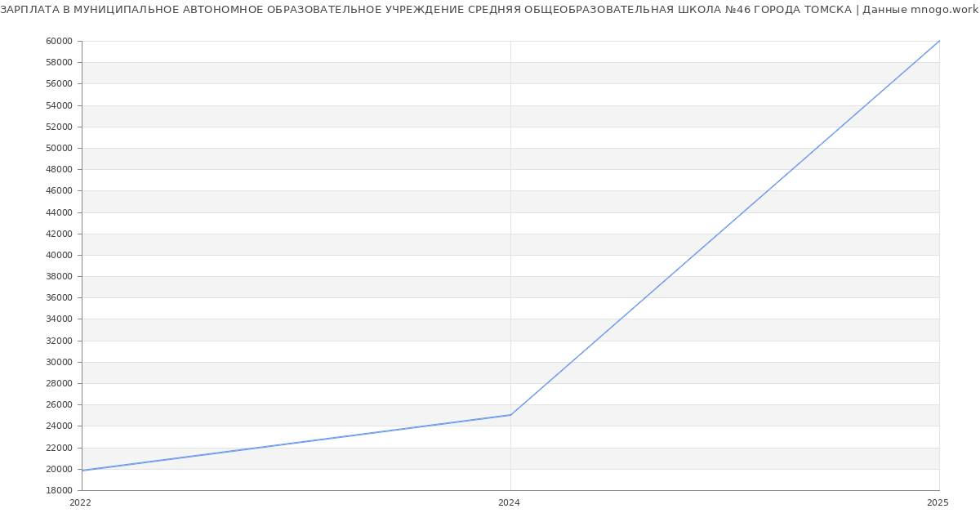Click the 2025 peak point of the line

click(x=939, y=41)
